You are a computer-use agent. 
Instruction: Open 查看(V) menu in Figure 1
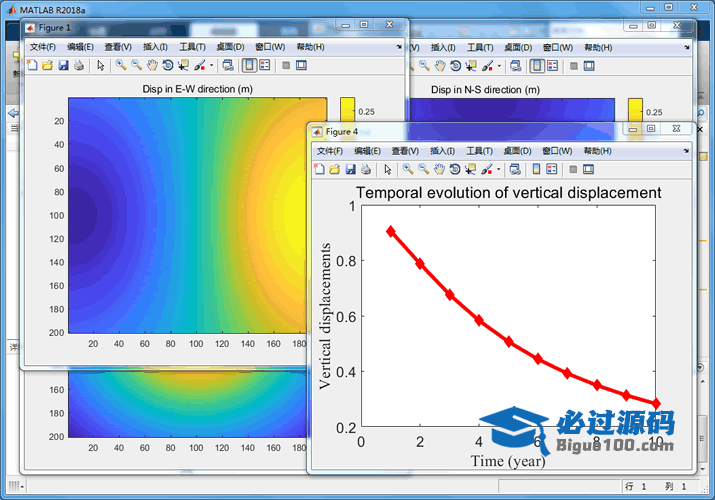118,47
